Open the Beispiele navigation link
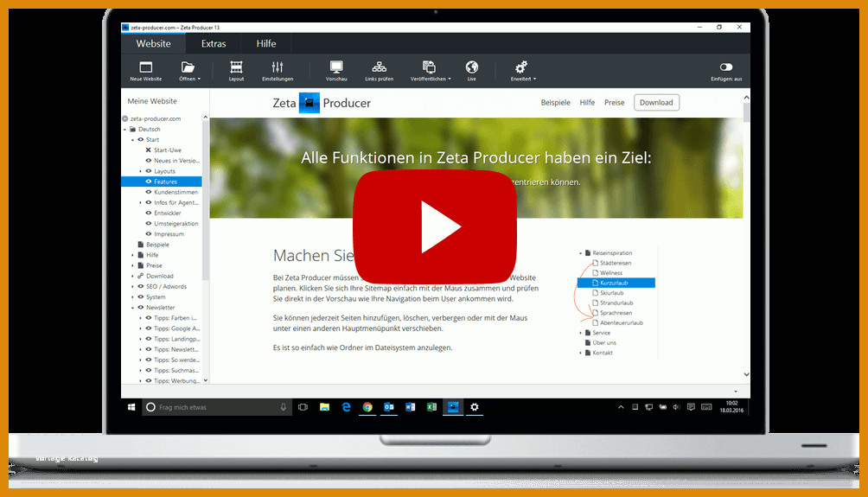This screenshot has width=868, height=497. (x=555, y=102)
